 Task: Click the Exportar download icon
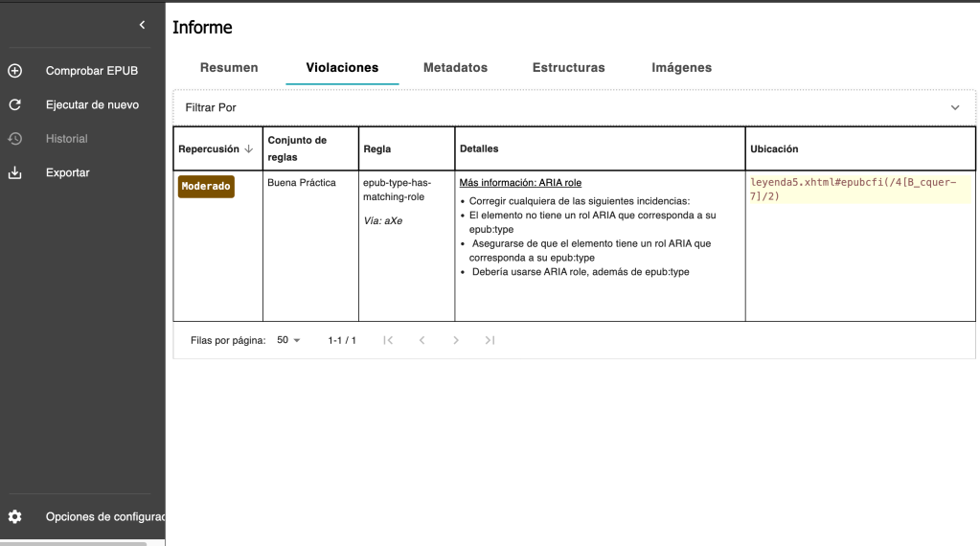(x=15, y=173)
